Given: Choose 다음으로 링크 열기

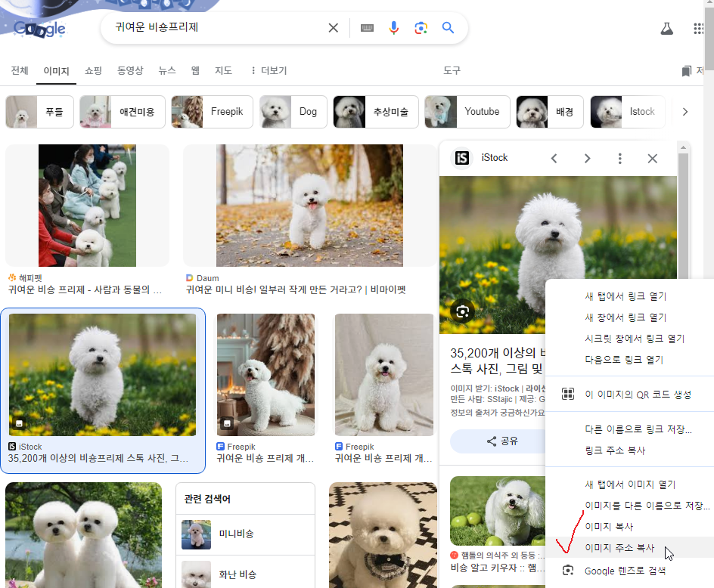Looking at the screenshot, I should (x=629, y=360).
